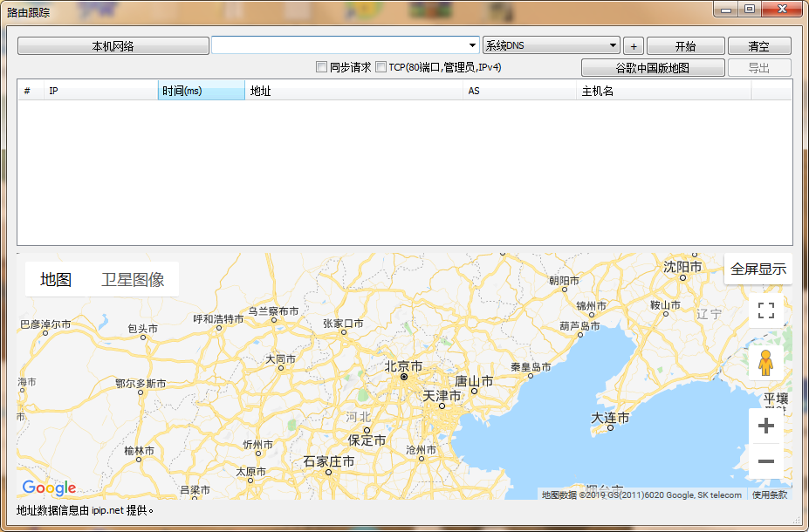This screenshot has width=809, height=532.
Task: Sort by the # column header
Action: pos(31,91)
